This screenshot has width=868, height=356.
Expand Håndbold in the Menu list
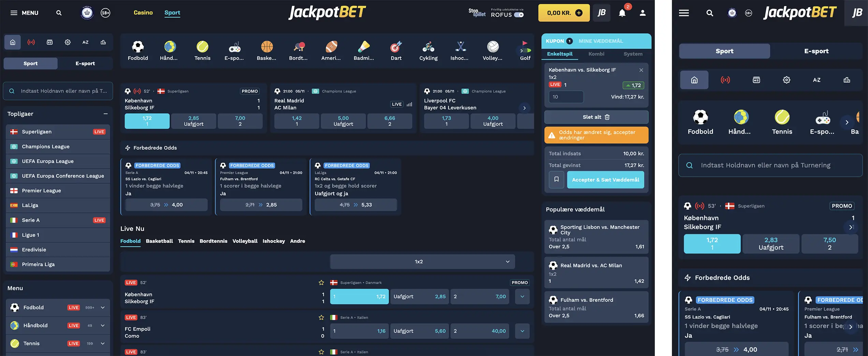click(x=103, y=326)
